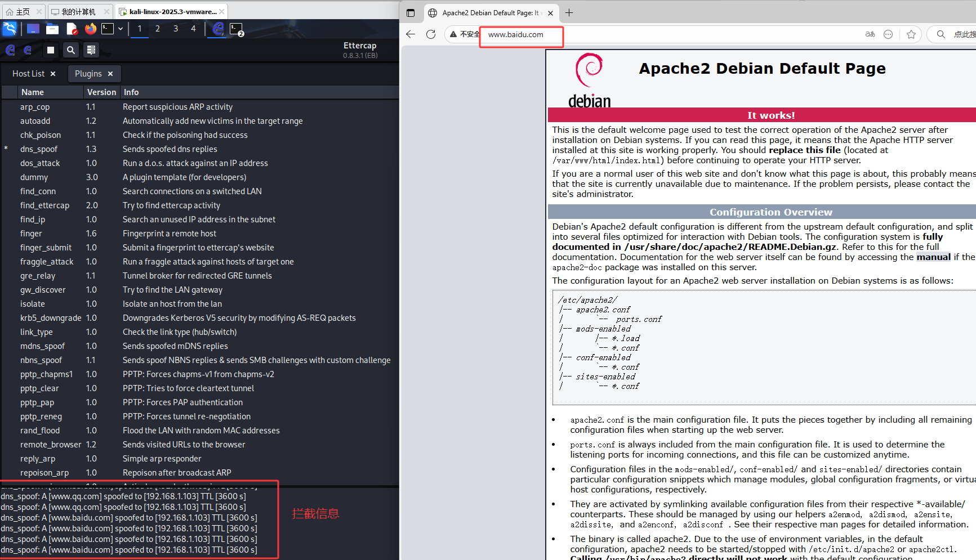Select the find_ettercap plugin row
The width and height of the screenshot is (976, 560).
coord(200,205)
